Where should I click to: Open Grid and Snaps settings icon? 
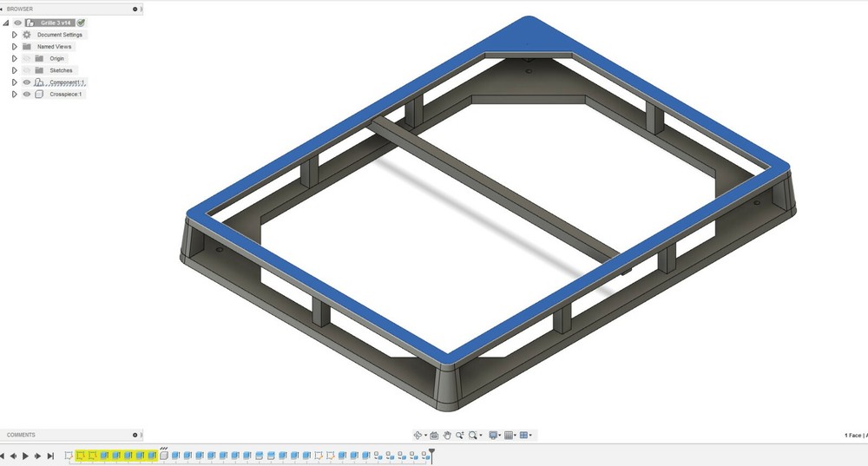(x=509, y=435)
